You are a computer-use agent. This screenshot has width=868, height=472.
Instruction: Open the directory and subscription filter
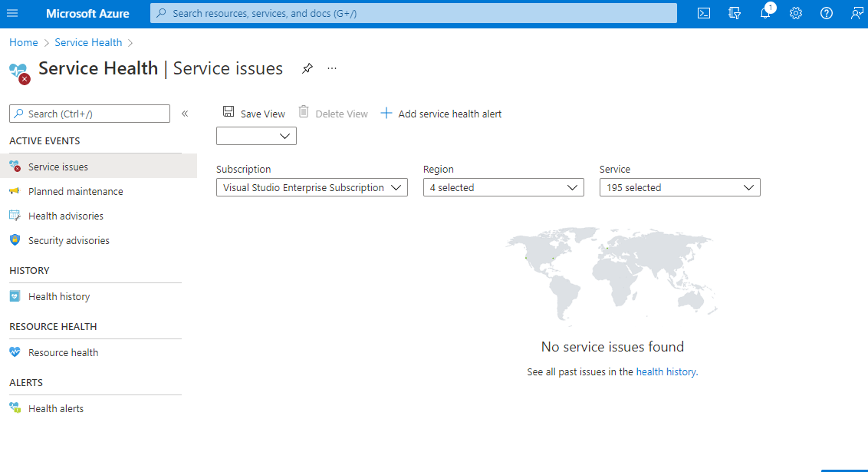click(x=734, y=13)
